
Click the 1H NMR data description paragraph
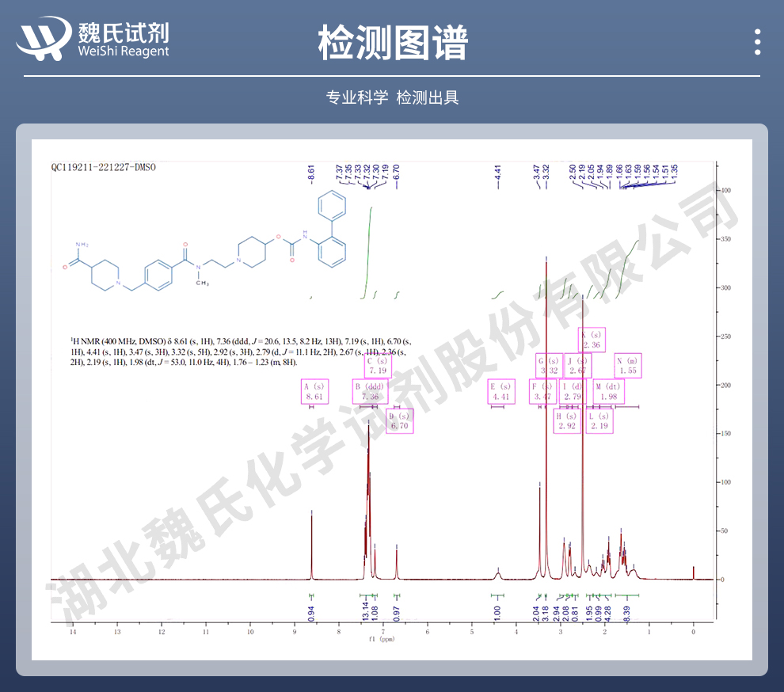[241, 352]
